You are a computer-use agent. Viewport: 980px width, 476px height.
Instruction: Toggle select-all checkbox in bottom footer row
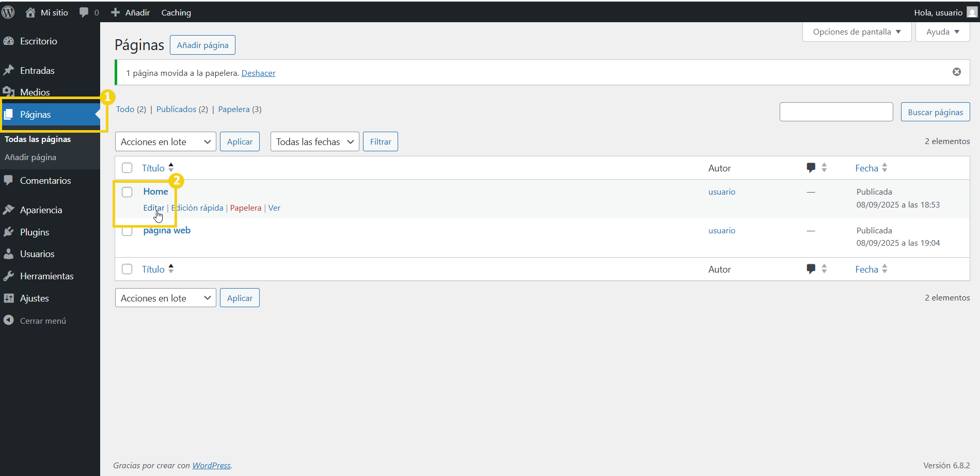[x=127, y=269]
